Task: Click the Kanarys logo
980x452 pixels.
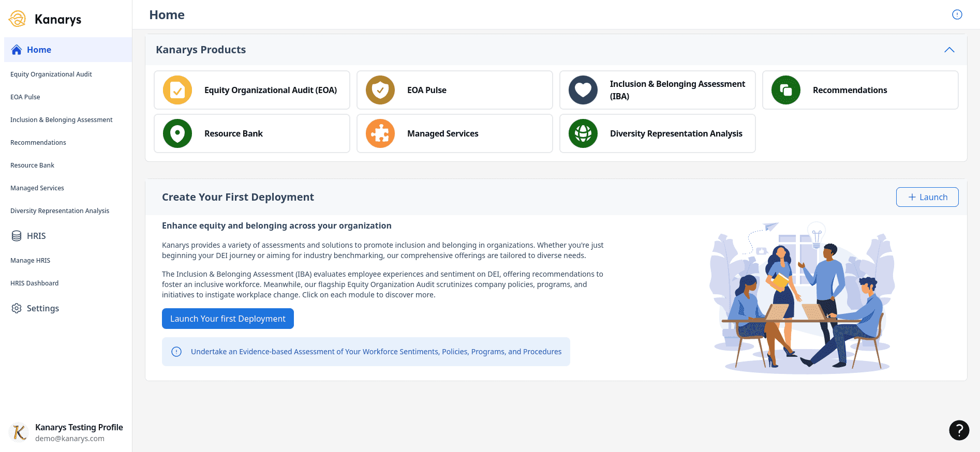Action: pos(46,19)
